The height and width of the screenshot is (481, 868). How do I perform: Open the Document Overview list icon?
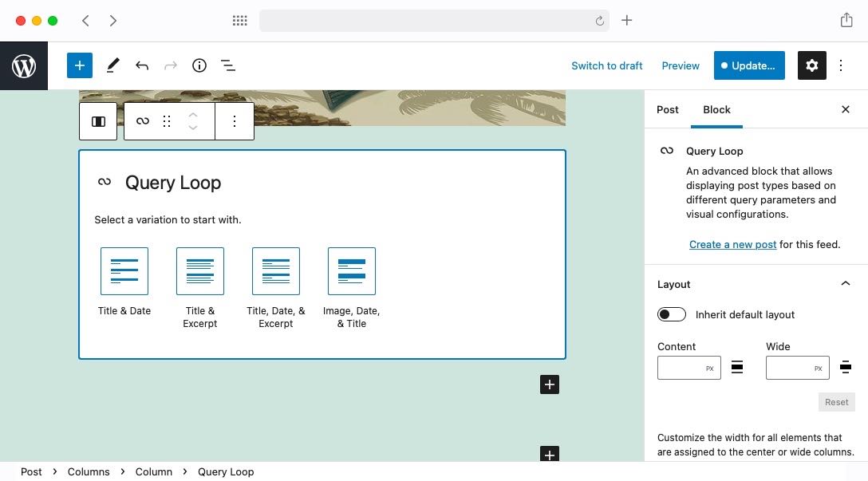(227, 65)
